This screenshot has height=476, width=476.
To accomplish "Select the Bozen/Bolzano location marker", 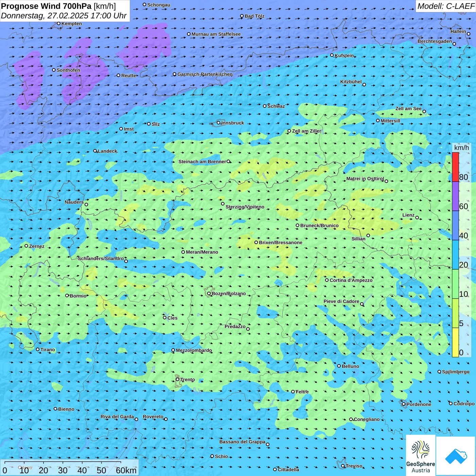I will point(209,293).
